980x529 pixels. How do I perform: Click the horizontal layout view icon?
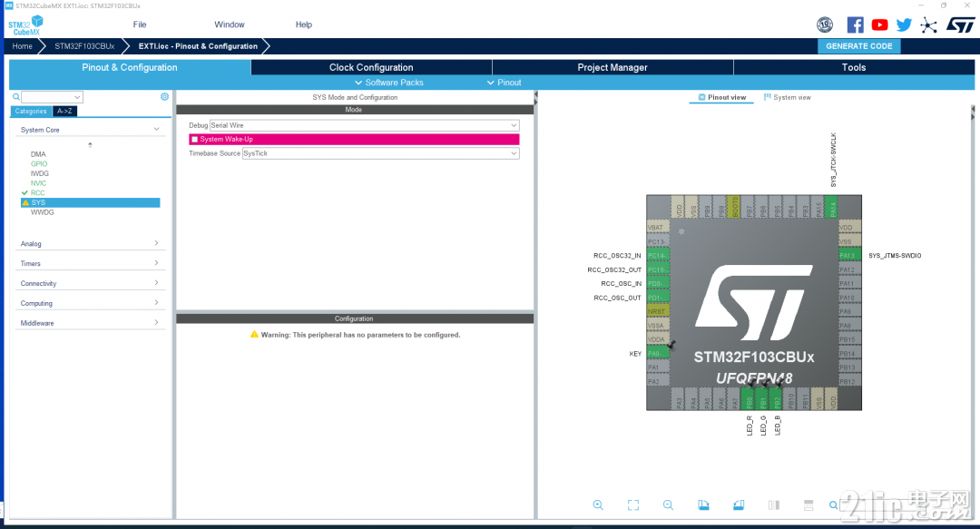(x=808, y=505)
